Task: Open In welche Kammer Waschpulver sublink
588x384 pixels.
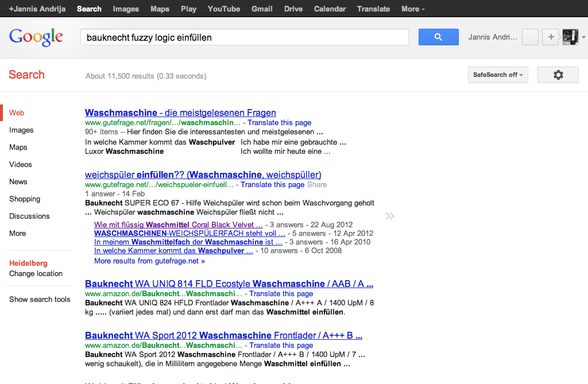Action: (173, 250)
